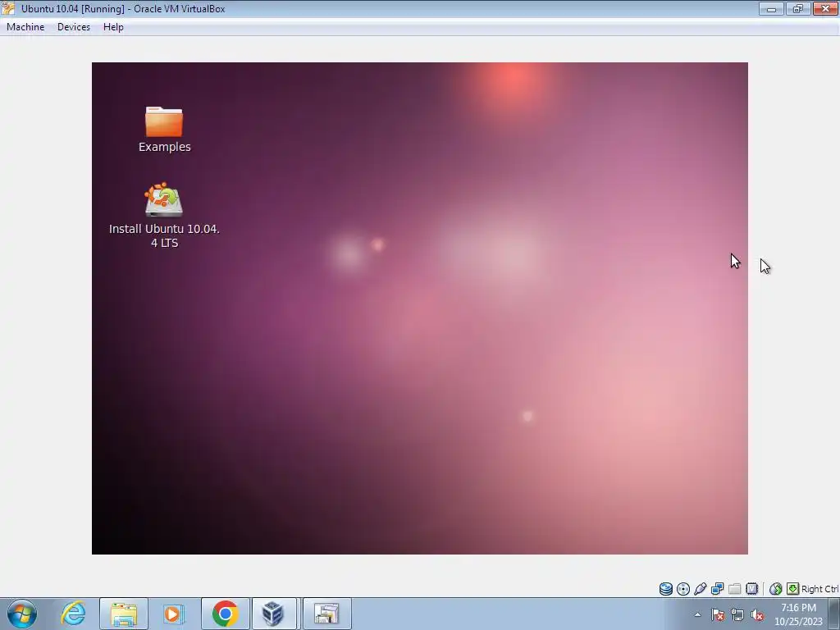Viewport: 840px width, 630px height.
Task: Click the keyboard capture green arrow icon
Action: point(792,589)
